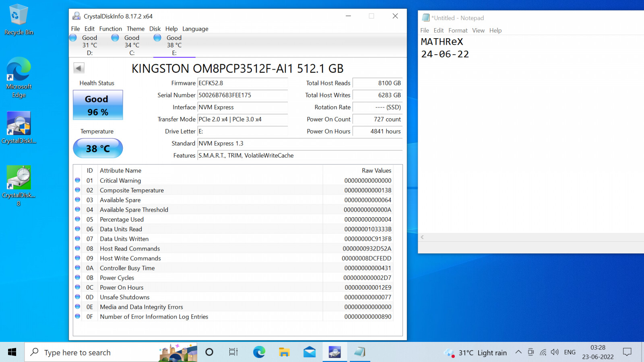The height and width of the screenshot is (362, 644).
Task: Open the Notepad View menu
Action: point(478,30)
